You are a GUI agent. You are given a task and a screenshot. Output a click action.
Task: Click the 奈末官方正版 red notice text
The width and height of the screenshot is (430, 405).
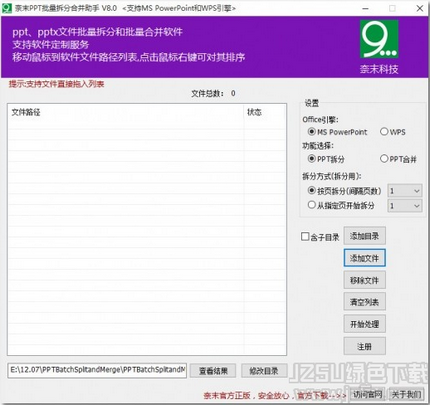pyautogui.click(x=275, y=396)
